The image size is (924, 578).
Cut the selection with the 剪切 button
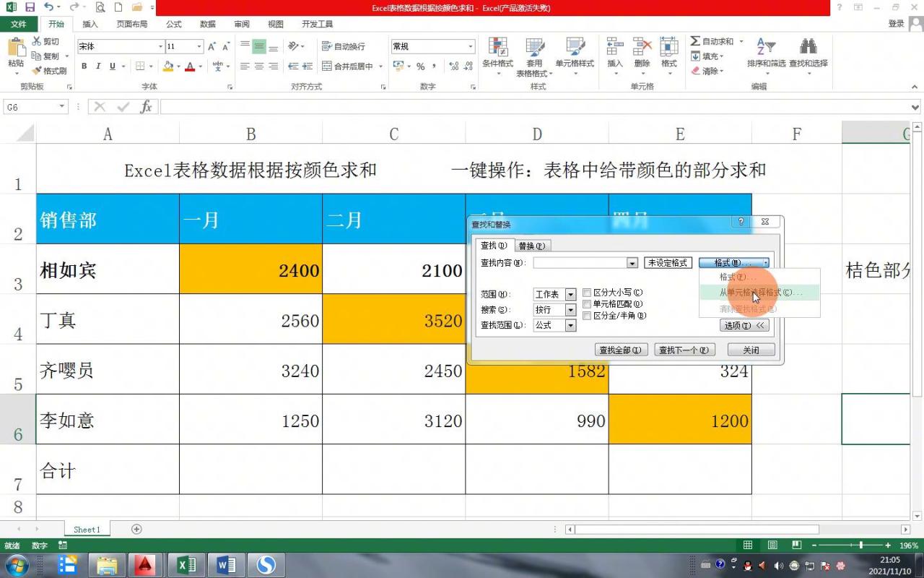point(45,42)
